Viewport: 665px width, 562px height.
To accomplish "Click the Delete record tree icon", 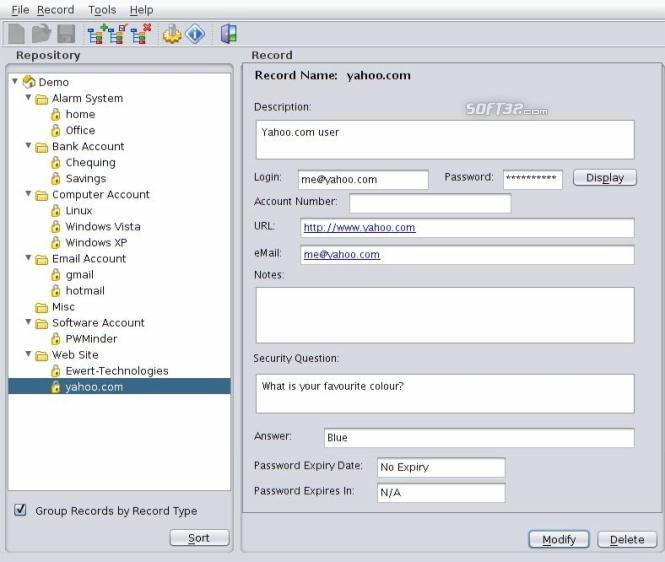I will point(141,34).
